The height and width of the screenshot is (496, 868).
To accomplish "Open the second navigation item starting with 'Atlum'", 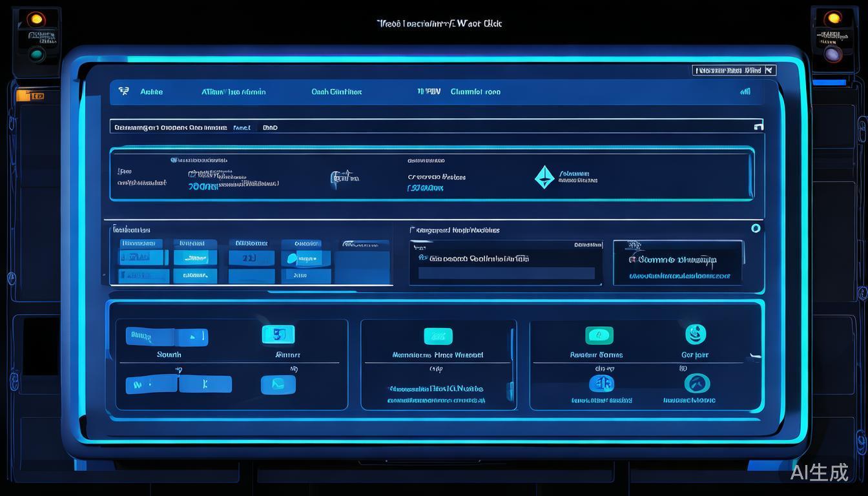I will click(x=233, y=92).
